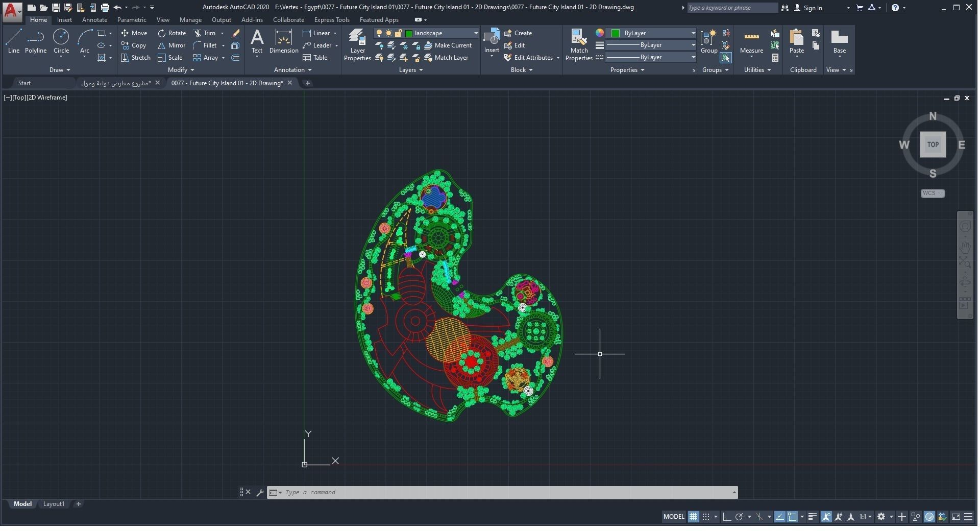Expand the Block panel options
The height and width of the screenshot is (531, 980).
click(x=522, y=70)
